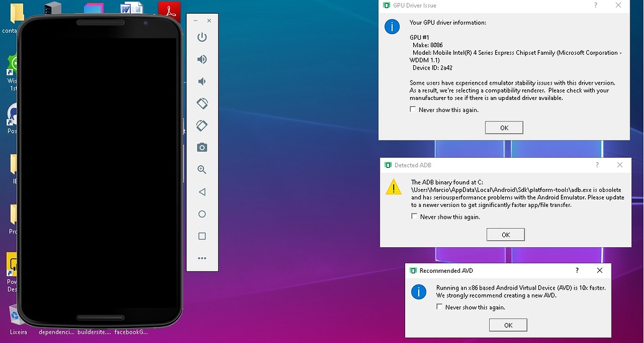Screen dimensions: 644x343
Task: Click the blue info icon in GPU Driver Issue
Action: tap(392, 27)
